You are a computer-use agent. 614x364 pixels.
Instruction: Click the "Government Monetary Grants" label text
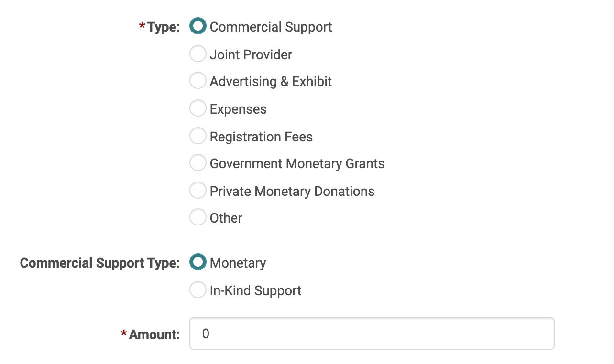point(297,164)
